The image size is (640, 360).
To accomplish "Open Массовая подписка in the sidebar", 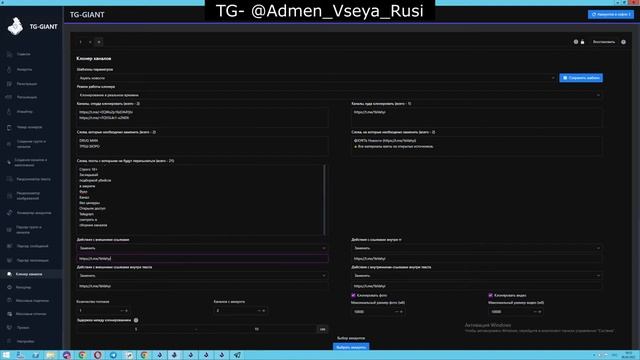I will [32, 300].
